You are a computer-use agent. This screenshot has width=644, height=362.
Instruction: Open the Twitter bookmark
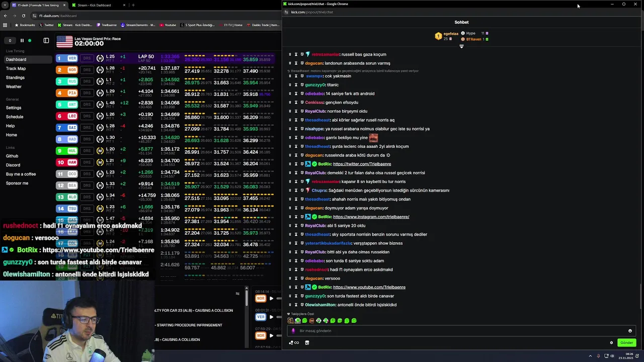(x=46, y=25)
